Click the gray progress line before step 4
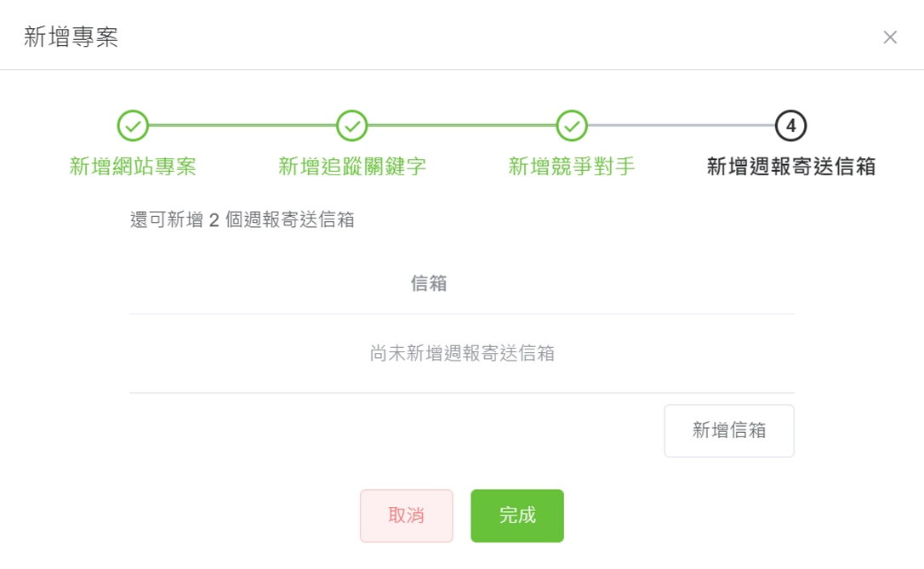924x569 pixels. click(682, 126)
